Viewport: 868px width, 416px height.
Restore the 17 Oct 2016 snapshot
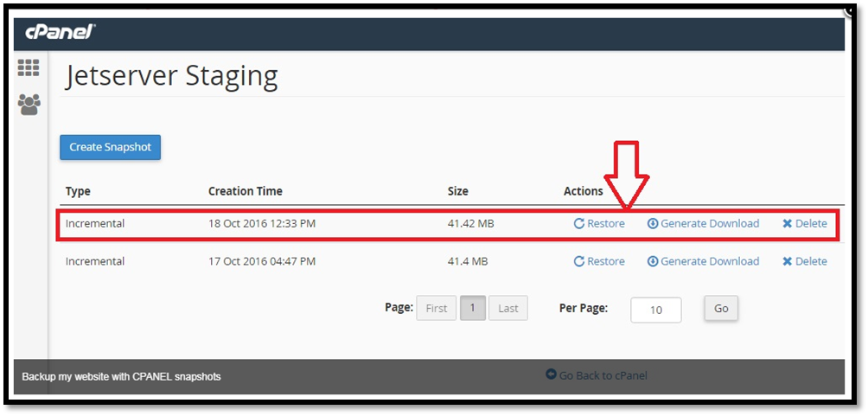click(599, 261)
